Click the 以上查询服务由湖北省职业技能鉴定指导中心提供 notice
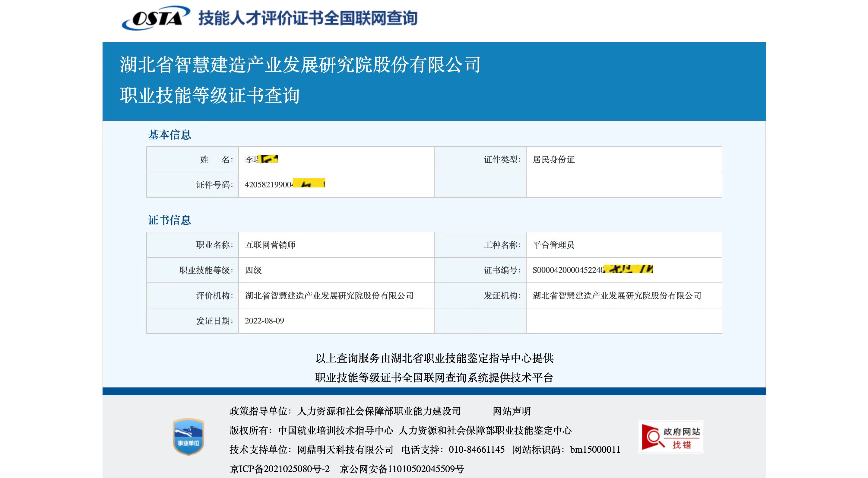This screenshot has width=868, height=478. click(434, 358)
